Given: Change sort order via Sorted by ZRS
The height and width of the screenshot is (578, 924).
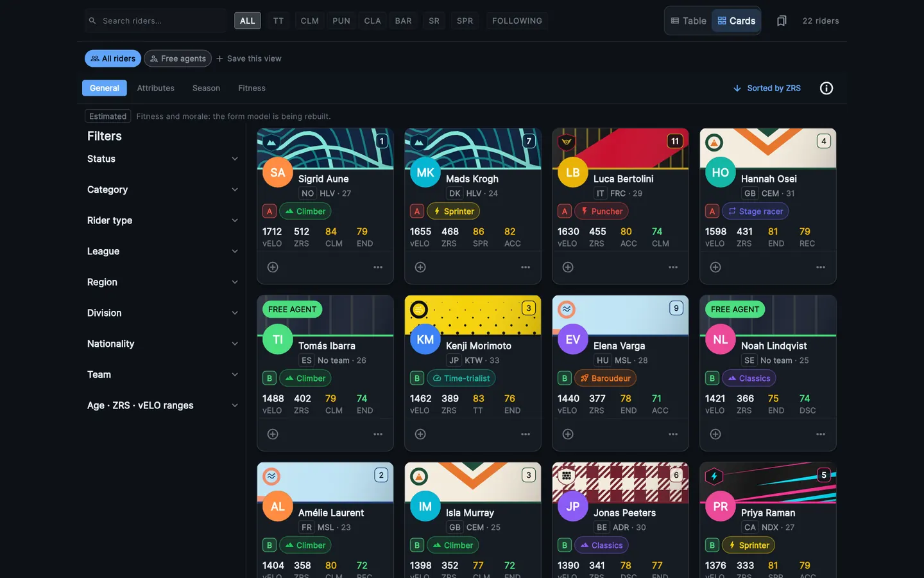Looking at the screenshot, I should point(767,88).
